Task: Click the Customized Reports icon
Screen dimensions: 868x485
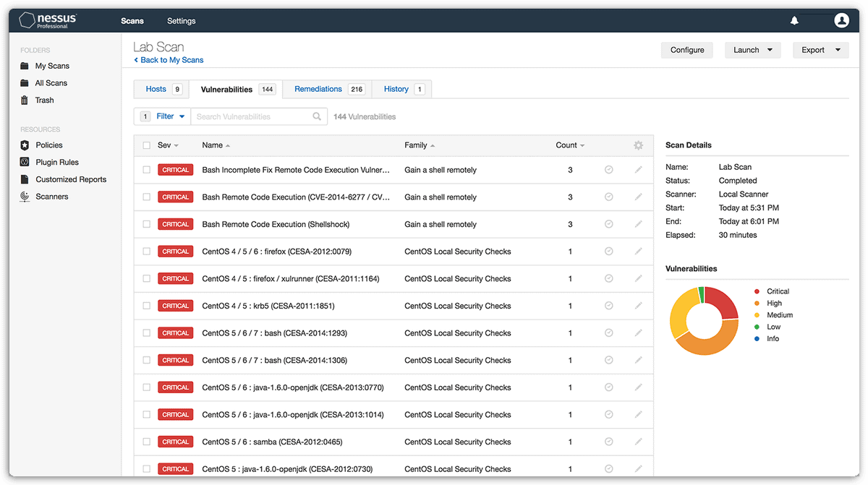Action: coord(25,179)
